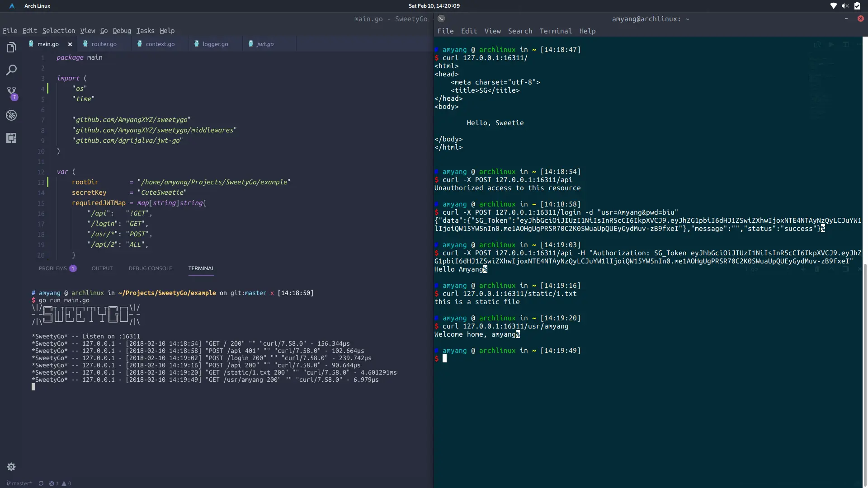Open the Debug view icon

11,115
